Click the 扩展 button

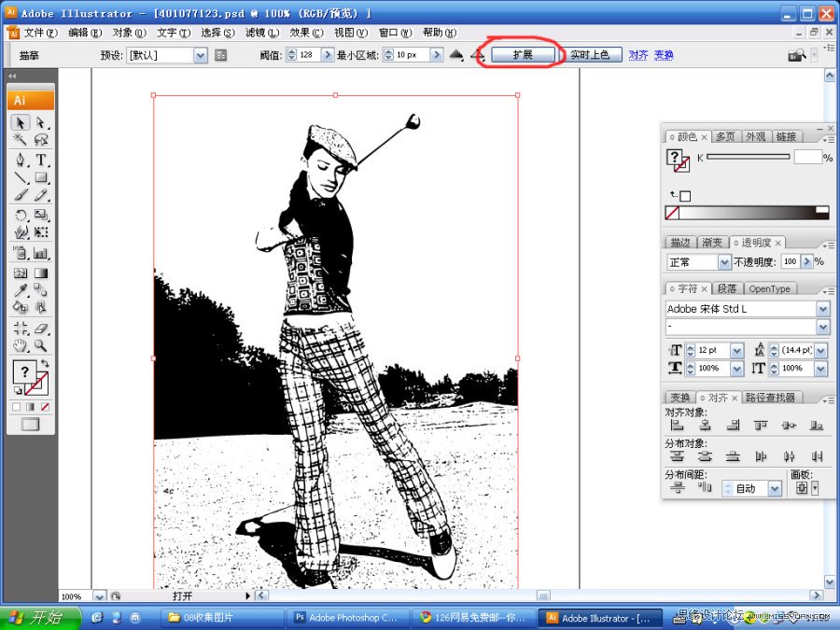coord(523,55)
